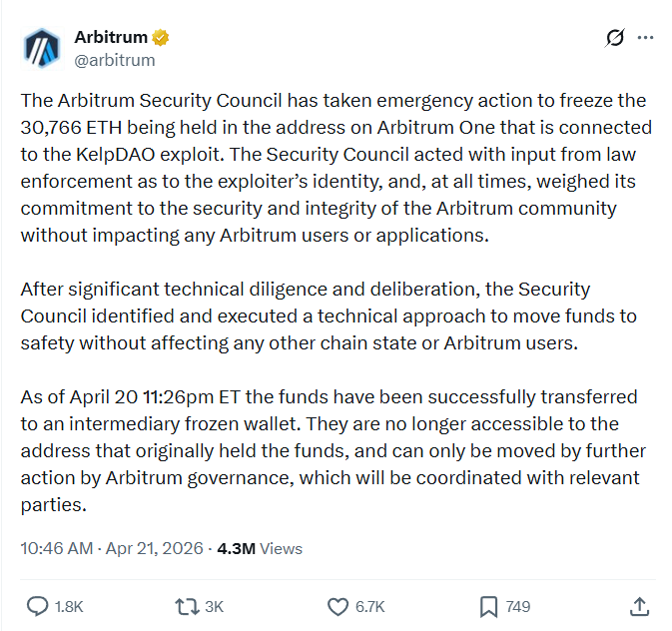The image size is (672, 631).
Task: Click the gold verified badge
Action: tap(160, 38)
